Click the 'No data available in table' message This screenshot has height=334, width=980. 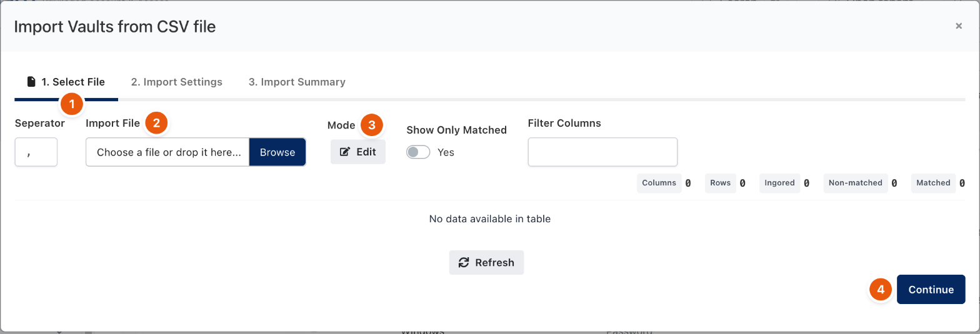(x=490, y=219)
